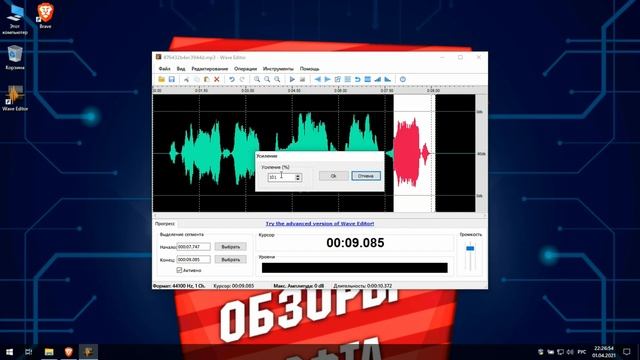The image size is (640, 360).
Task: Click the Громкость volume slider handle
Action: point(470,248)
